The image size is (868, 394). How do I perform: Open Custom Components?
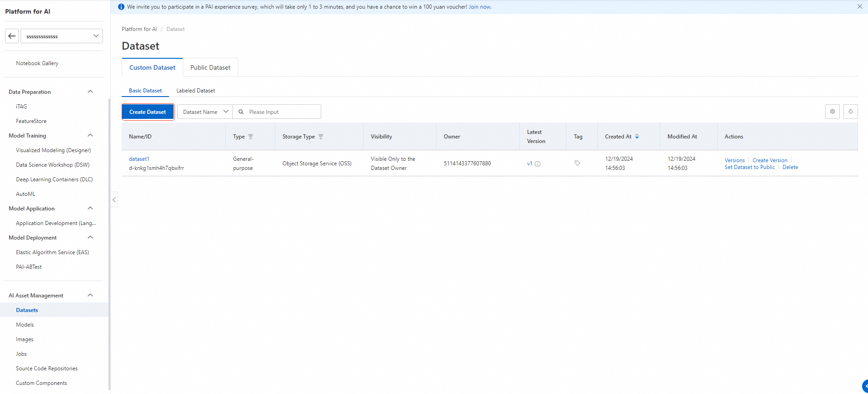click(41, 383)
